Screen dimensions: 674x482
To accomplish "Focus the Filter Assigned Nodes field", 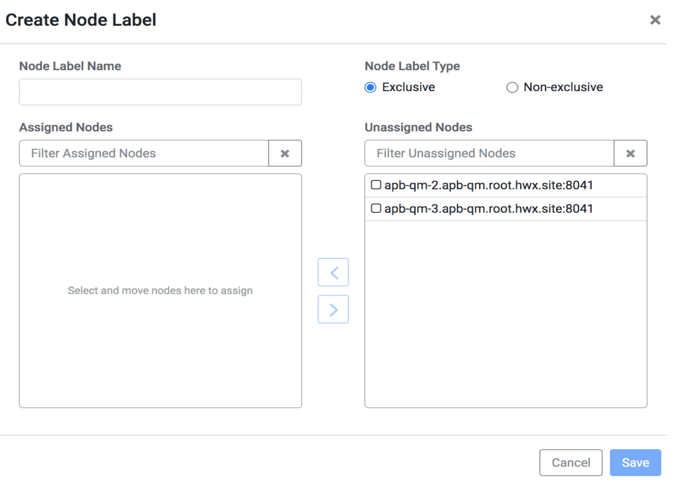I will click(144, 153).
